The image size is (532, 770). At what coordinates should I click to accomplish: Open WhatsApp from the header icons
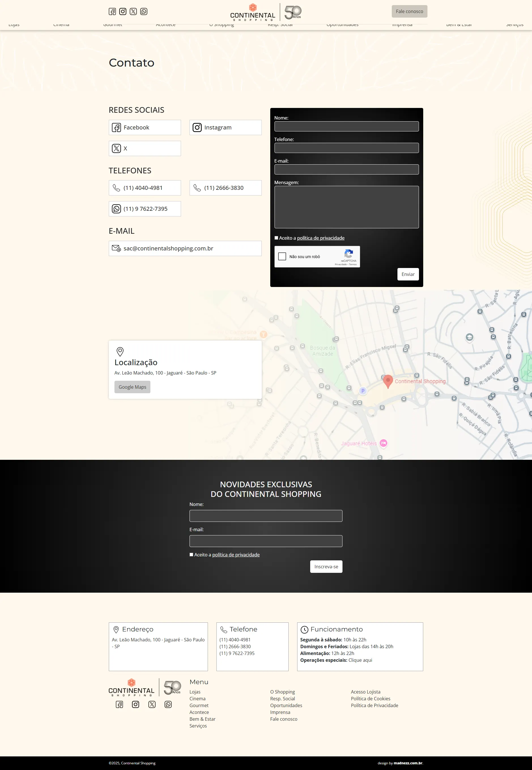pos(144,12)
